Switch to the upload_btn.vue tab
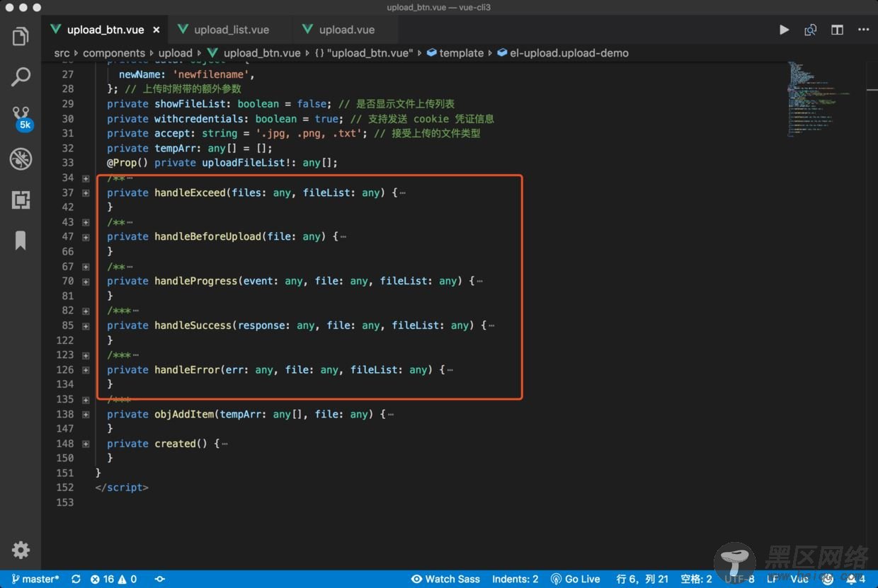 pos(105,30)
